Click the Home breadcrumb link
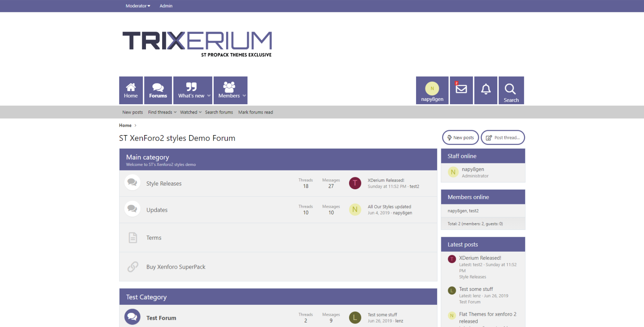This screenshot has width=644, height=327. pos(125,125)
